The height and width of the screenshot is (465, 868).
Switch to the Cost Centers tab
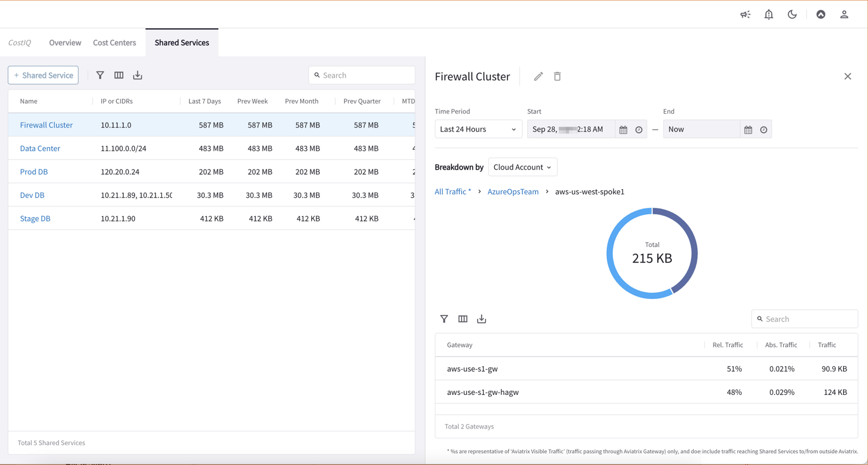[115, 43]
